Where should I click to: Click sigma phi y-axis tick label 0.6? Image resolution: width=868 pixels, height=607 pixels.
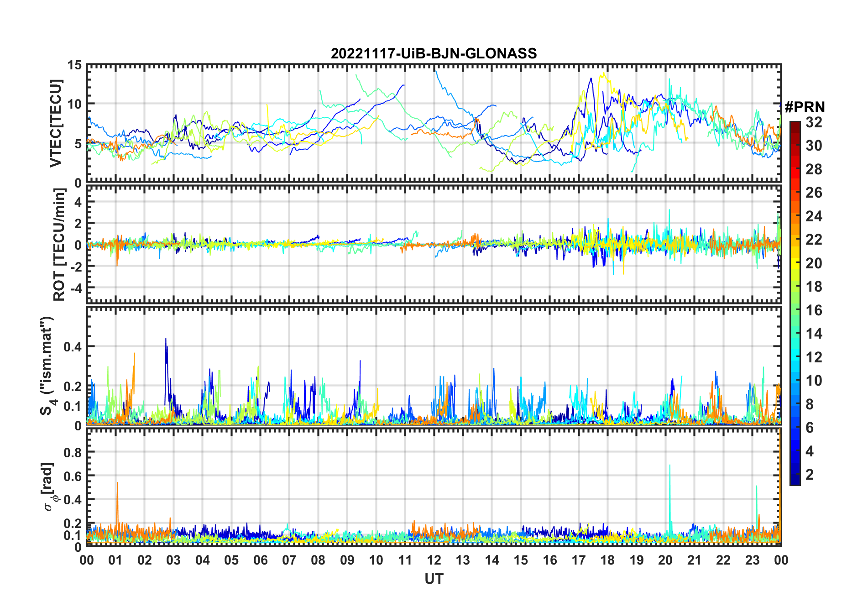pyautogui.click(x=73, y=476)
